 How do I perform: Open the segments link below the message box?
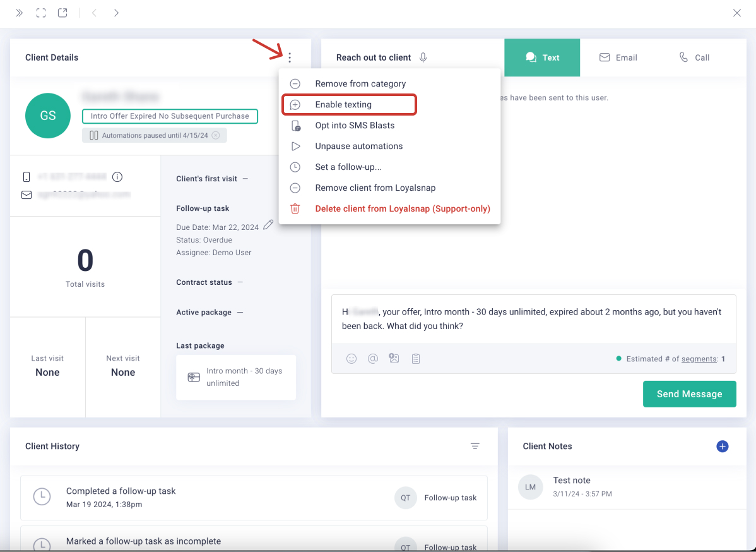pyautogui.click(x=698, y=358)
